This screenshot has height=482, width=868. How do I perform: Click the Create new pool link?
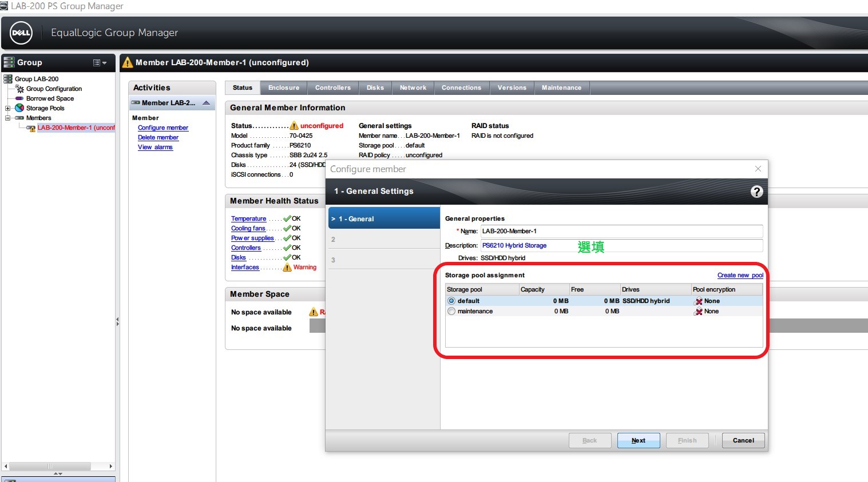pos(740,275)
